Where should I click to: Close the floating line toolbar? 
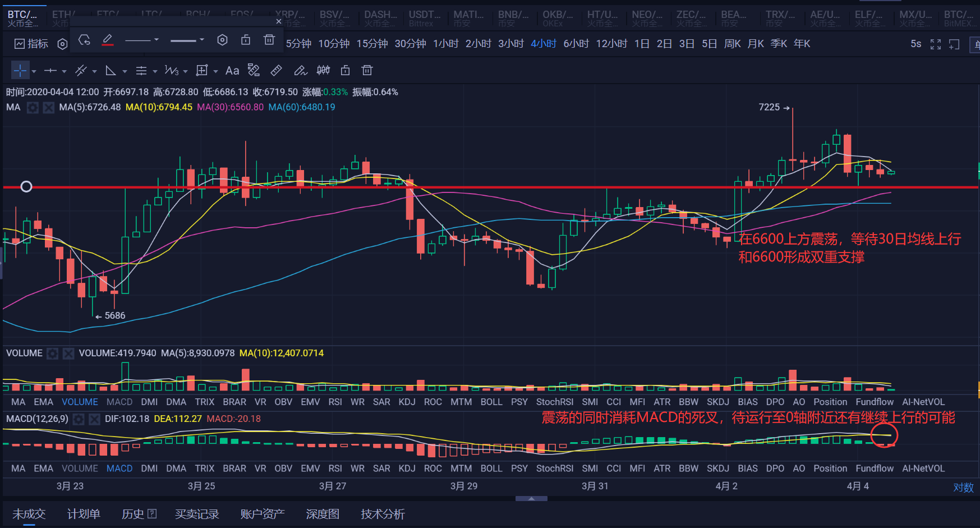pos(279,21)
